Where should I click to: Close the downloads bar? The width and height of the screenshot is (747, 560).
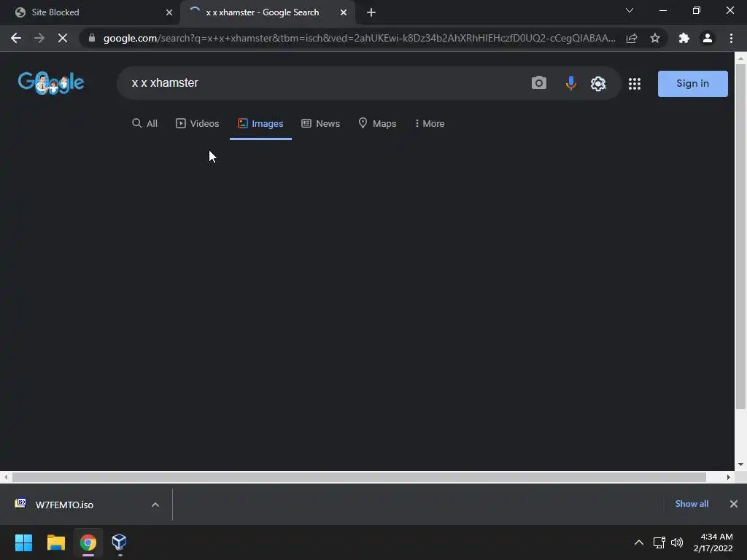coord(734,504)
